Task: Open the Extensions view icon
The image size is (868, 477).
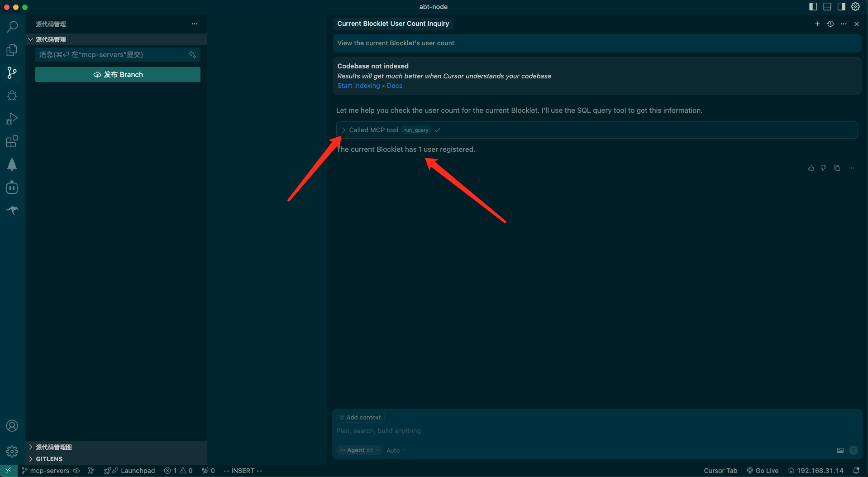Action: 12,142
